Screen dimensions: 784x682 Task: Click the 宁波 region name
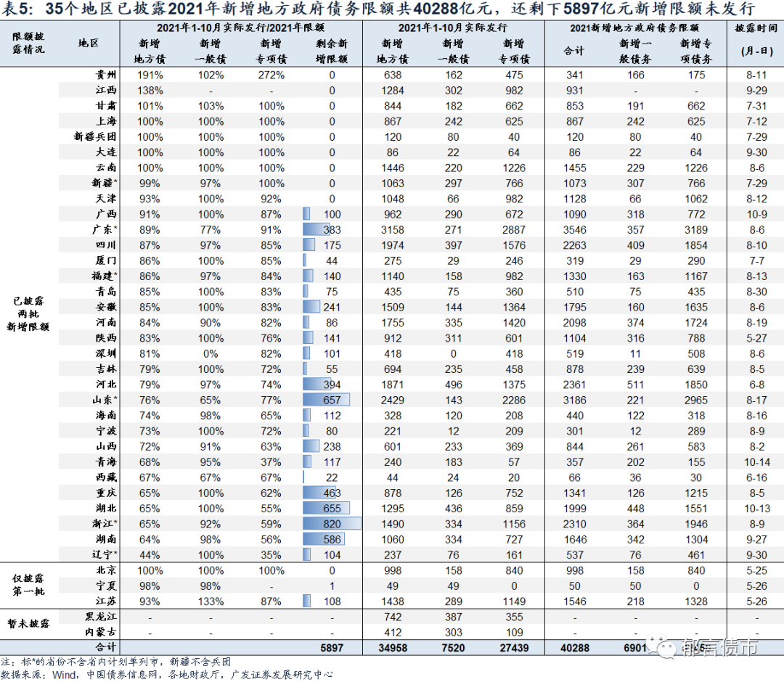[106, 431]
